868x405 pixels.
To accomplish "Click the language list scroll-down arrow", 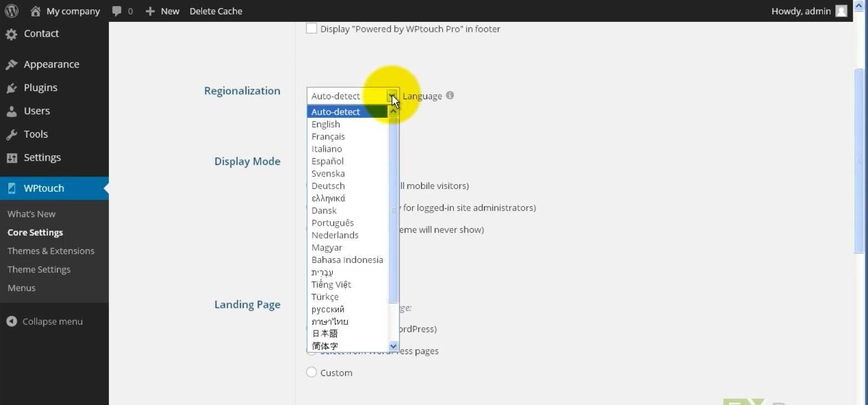I will click(393, 346).
